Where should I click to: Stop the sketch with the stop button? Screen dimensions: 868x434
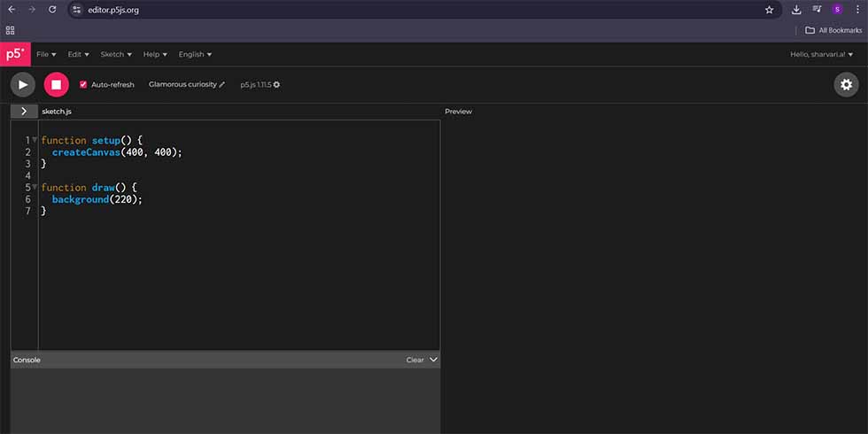pos(57,85)
